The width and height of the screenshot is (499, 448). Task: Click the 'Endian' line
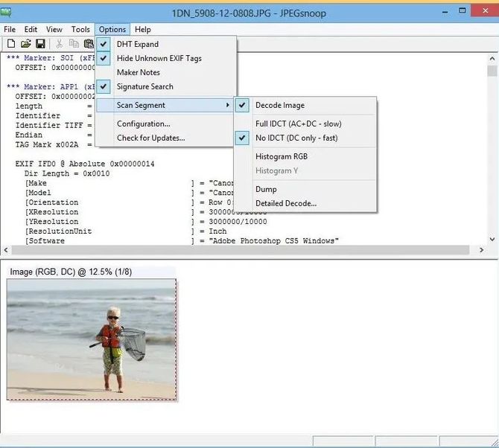[54, 135]
